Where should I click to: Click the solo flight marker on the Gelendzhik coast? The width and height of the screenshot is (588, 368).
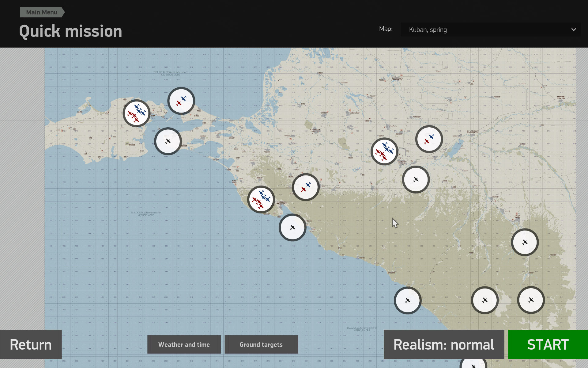pos(292,228)
